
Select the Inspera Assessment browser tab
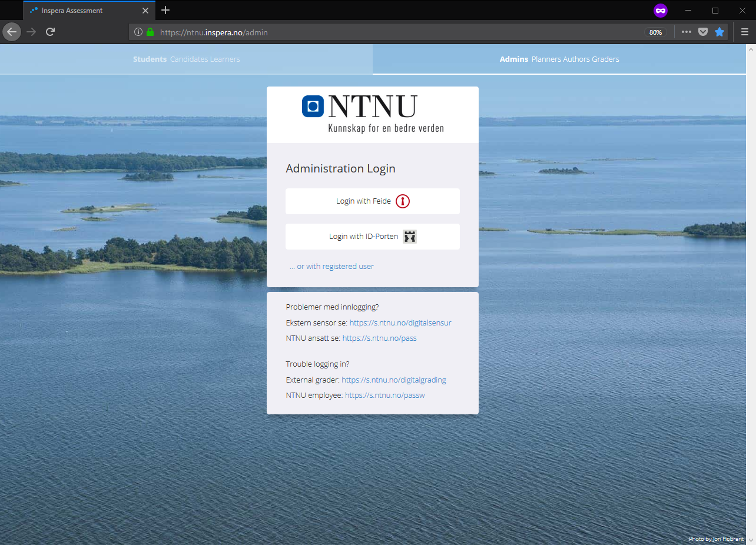point(89,11)
